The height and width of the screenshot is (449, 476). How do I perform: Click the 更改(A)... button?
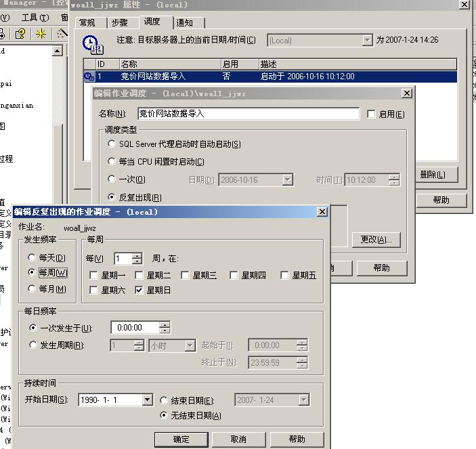[376, 240]
